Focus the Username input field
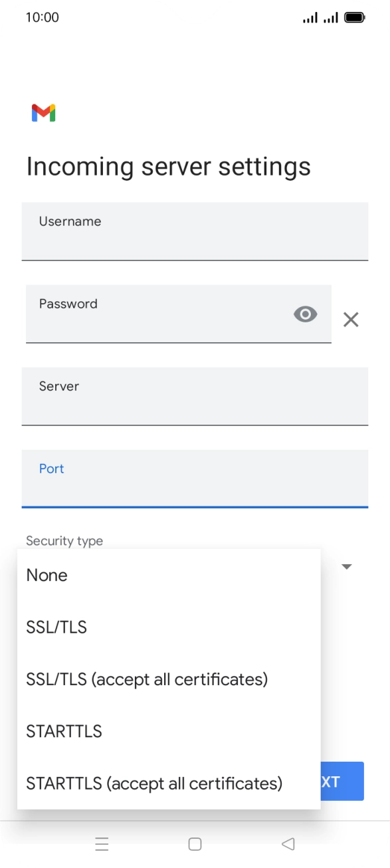 point(195,231)
